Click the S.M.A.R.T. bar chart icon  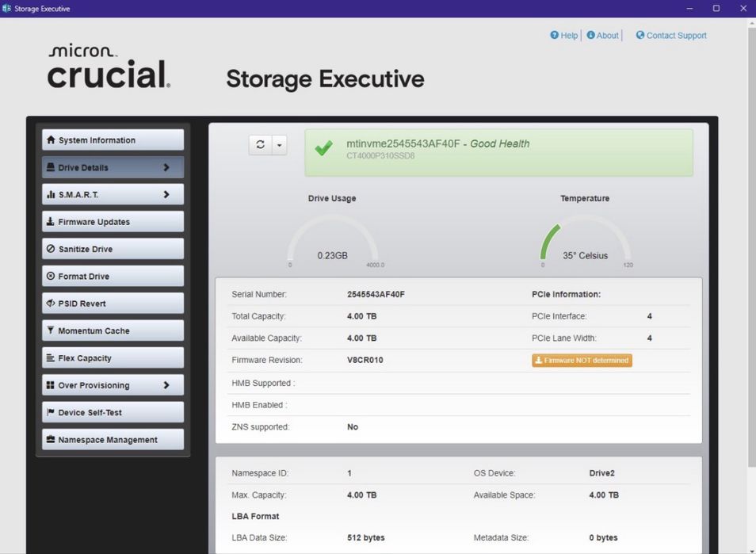pos(51,194)
